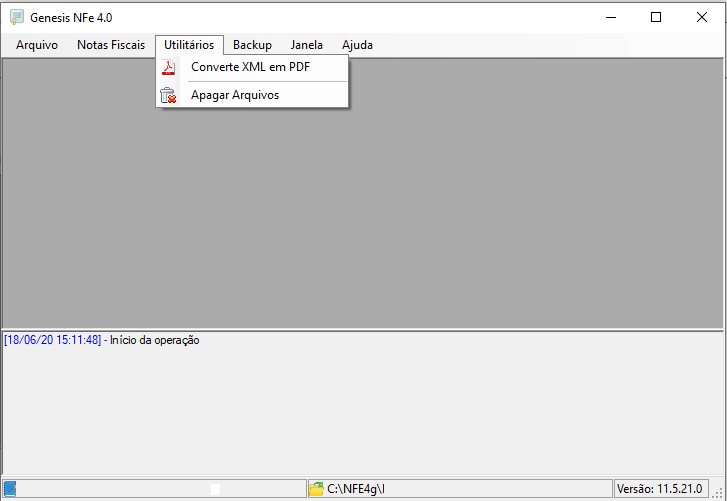Click the folder icon beside C:\NFE4g\I
The width and height of the screenshot is (727, 501).
click(316, 489)
